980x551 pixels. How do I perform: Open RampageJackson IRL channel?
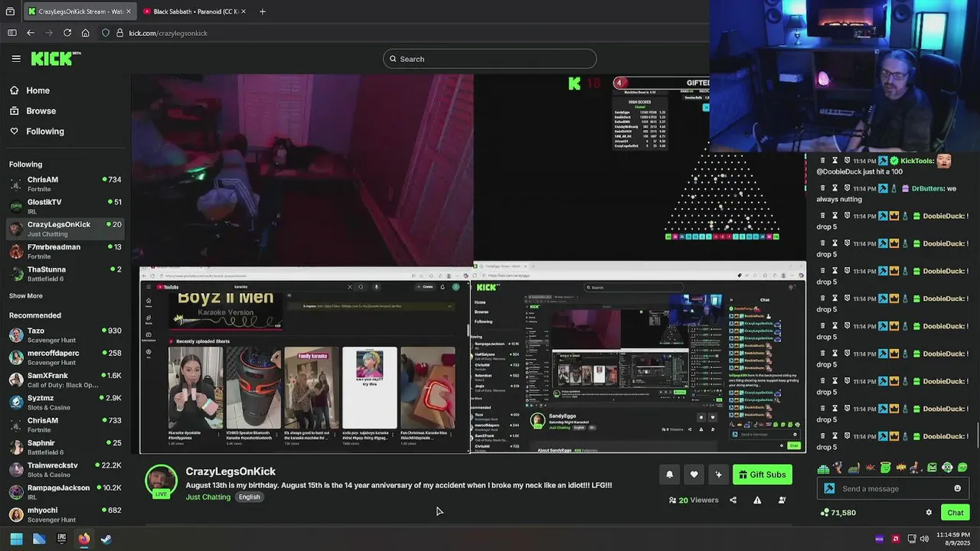click(x=65, y=492)
